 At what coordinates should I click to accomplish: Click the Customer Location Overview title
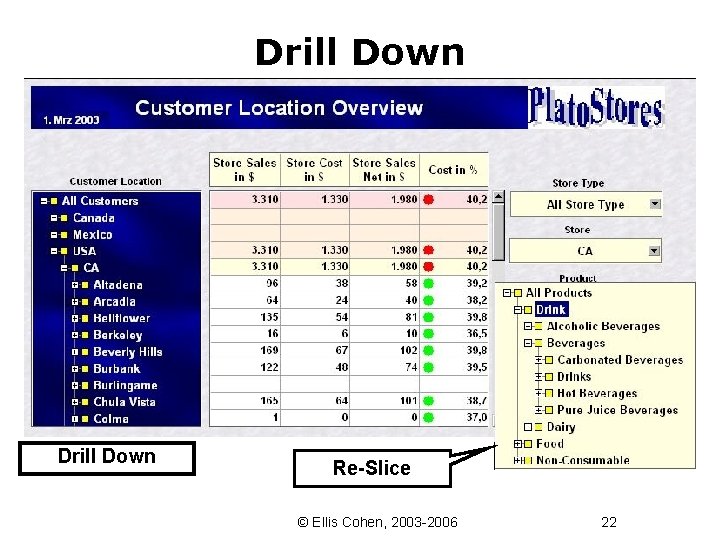[279, 108]
